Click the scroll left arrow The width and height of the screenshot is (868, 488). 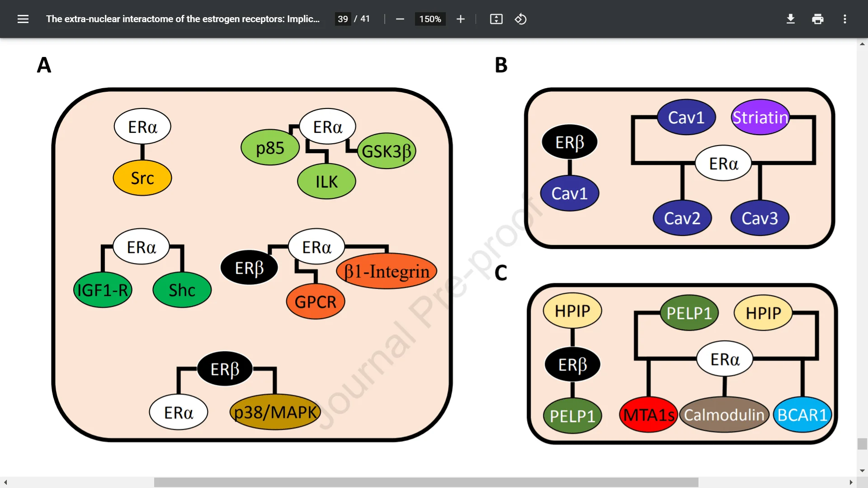tap(5, 482)
